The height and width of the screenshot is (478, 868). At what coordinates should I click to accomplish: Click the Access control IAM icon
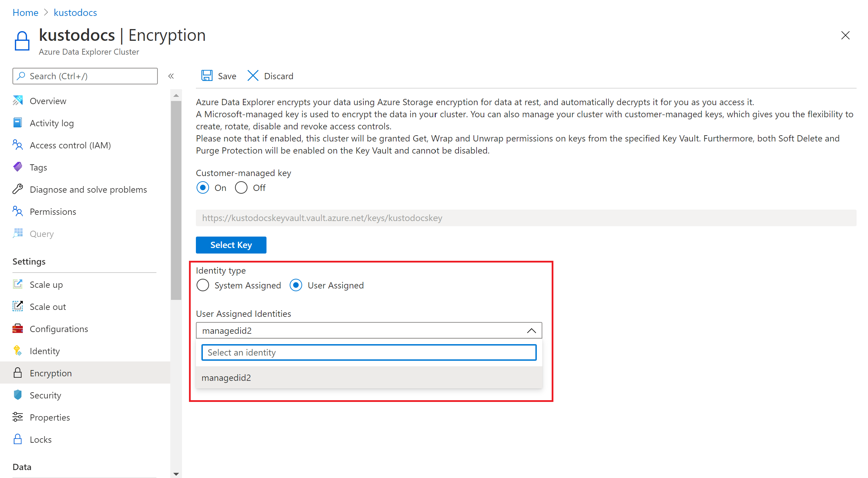coord(18,145)
